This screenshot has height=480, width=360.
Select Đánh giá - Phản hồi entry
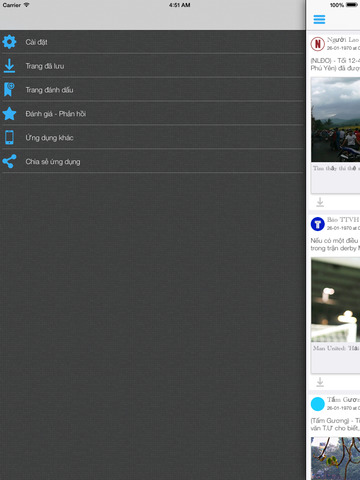point(153,114)
